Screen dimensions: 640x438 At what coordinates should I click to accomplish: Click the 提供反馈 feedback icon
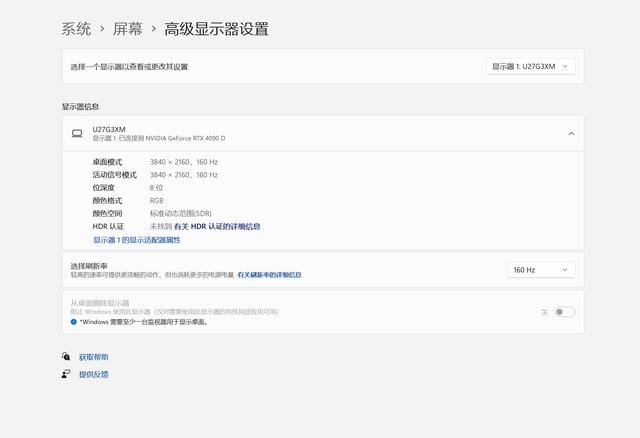66,375
